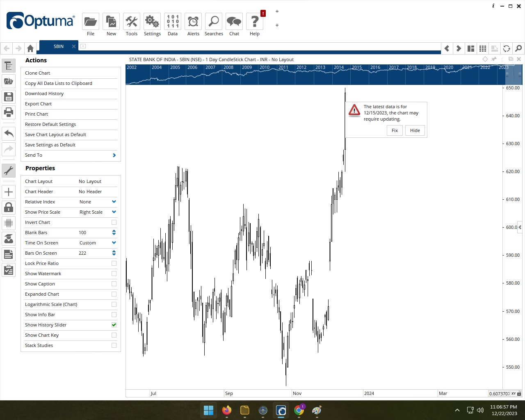Open the Help question mark icon
This screenshot has width=525, height=420.
pyautogui.click(x=255, y=22)
